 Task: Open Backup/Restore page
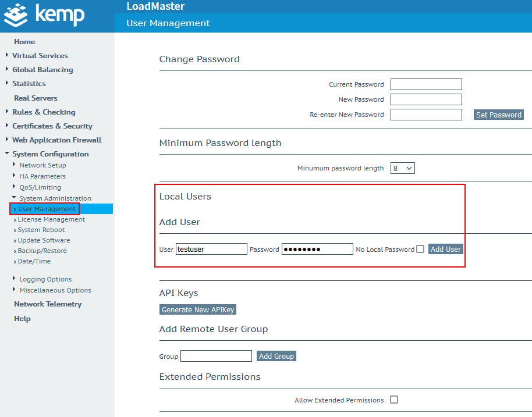click(x=42, y=251)
